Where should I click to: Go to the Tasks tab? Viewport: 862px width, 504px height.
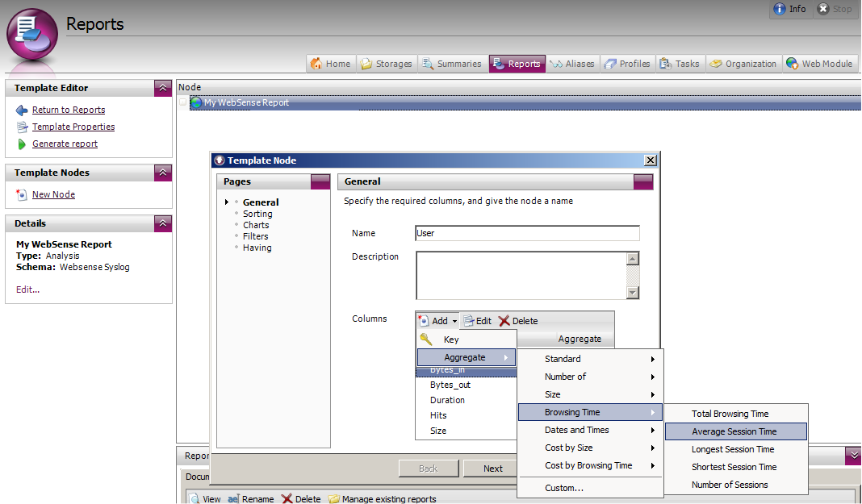point(680,64)
